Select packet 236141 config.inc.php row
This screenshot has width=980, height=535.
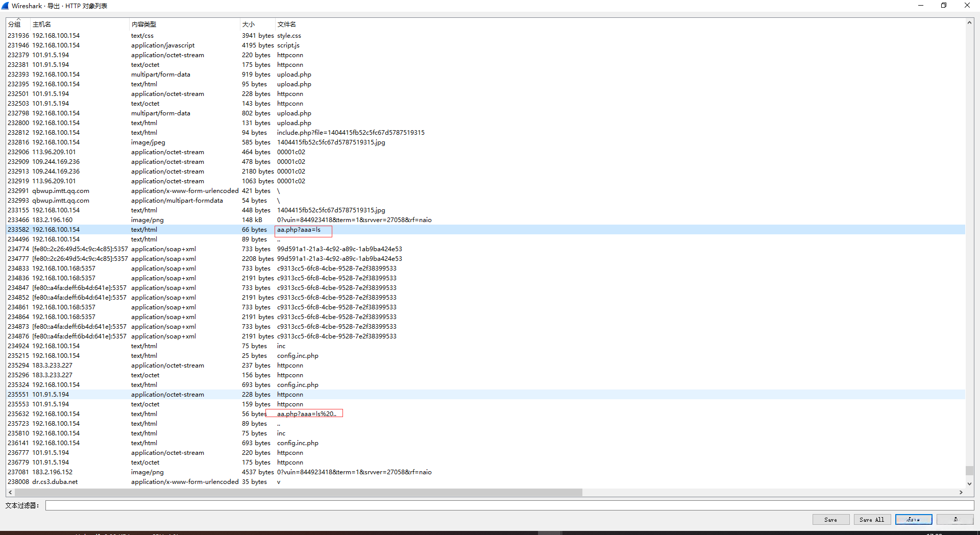485,443
